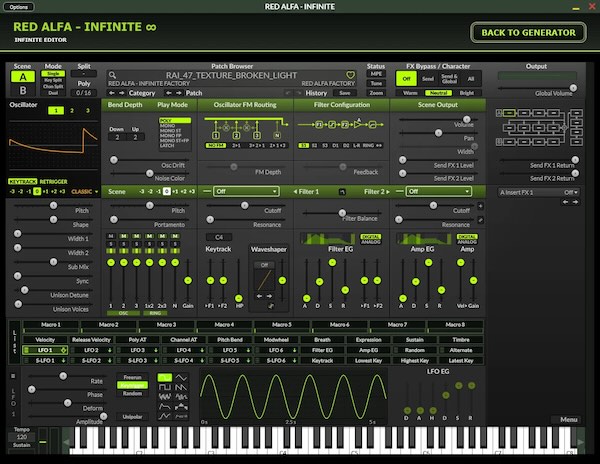This screenshot has width=600, height=464.
Task: Click the LFO Rate slider handle
Action: click(x=63, y=376)
